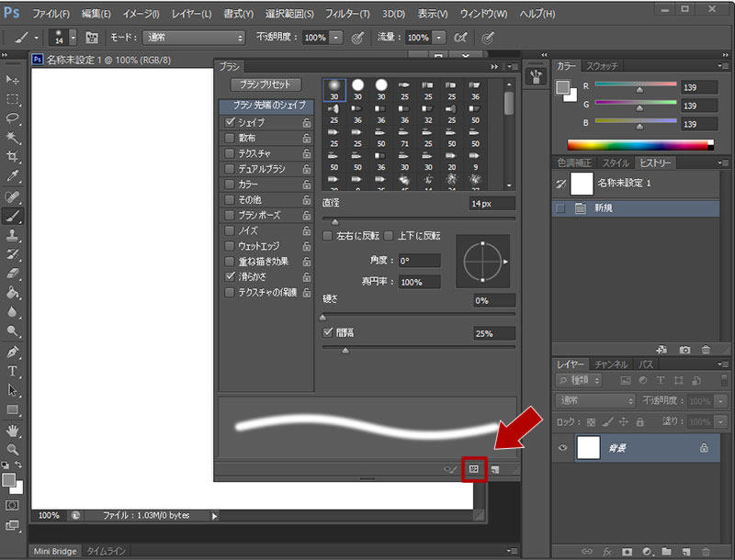
Task: Select the Dodge tool
Action: coord(13,331)
